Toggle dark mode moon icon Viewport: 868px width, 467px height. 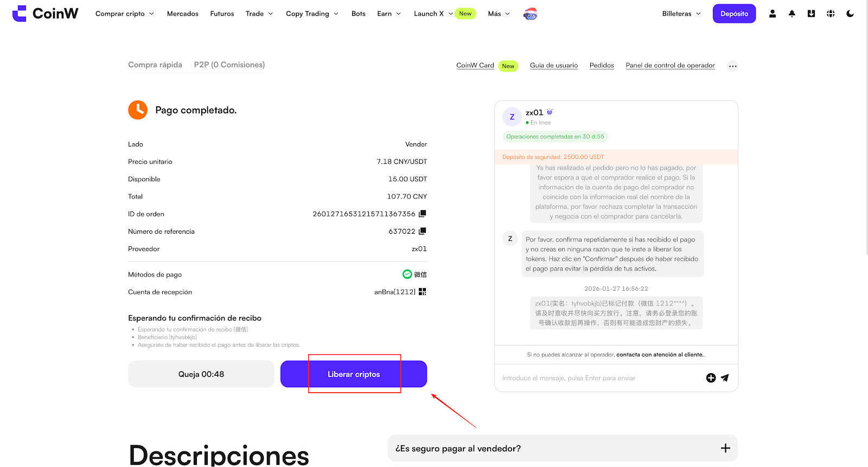850,14
